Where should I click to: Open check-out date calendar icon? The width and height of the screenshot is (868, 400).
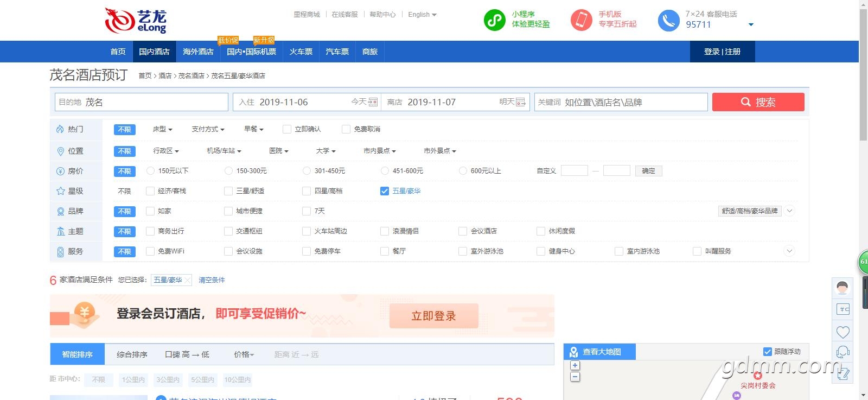point(521,102)
